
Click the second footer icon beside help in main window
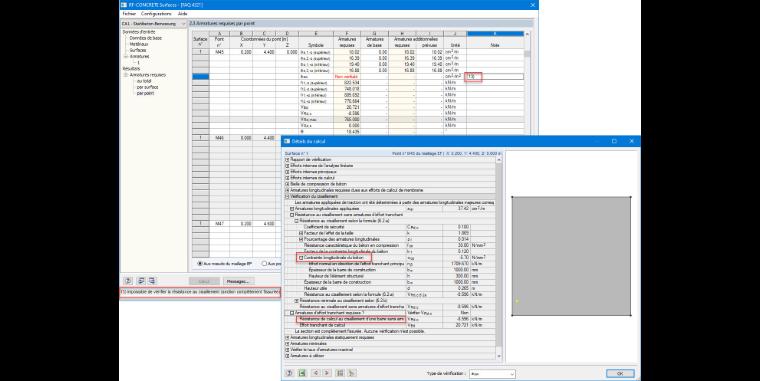141,281
